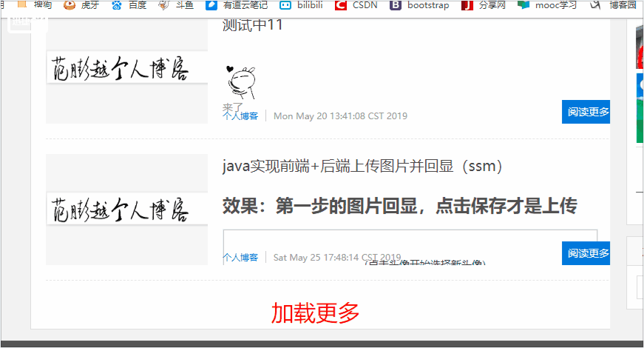Screen dimensions: 644x348
Task: Open the bilibili bookmark
Action: pos(301,5)
